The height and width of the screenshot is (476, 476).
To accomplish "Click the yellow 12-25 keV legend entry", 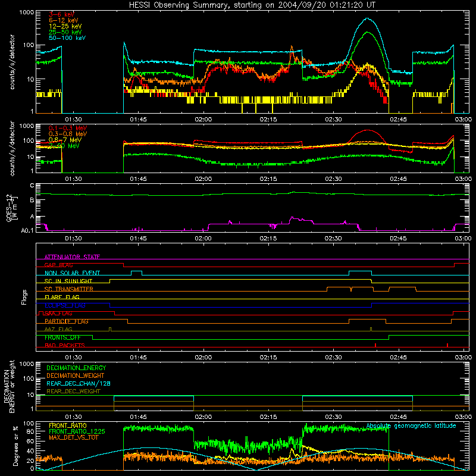I will pos(65,26).
